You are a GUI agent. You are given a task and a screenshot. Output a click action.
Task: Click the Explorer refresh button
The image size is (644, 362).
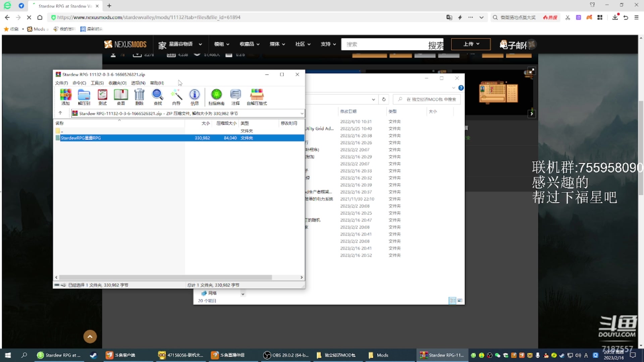384,99
